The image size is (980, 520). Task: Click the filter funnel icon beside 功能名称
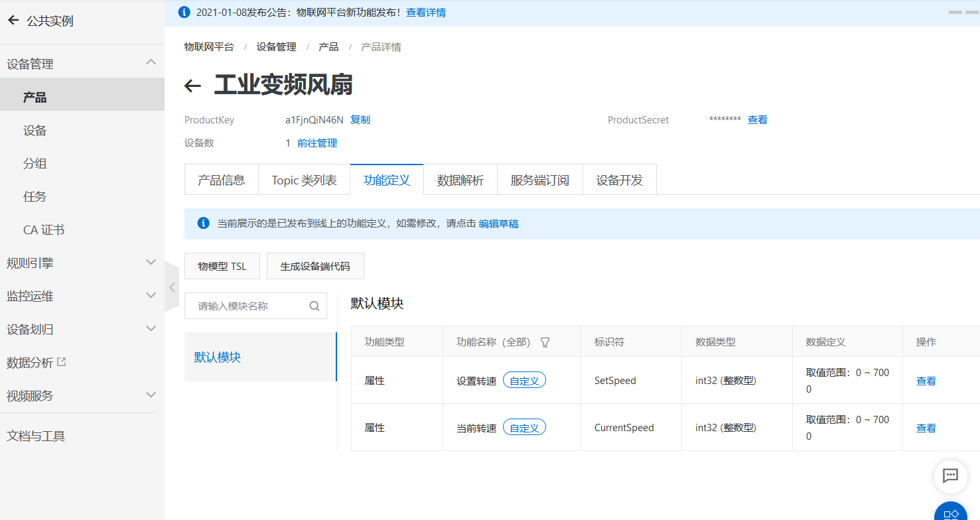click(x=545, y=342)
